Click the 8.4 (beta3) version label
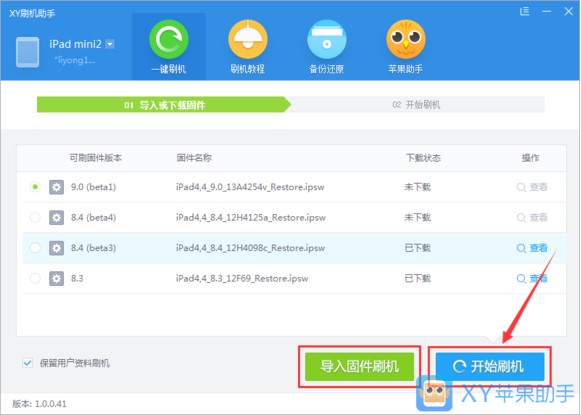 (x=93, y=248)
